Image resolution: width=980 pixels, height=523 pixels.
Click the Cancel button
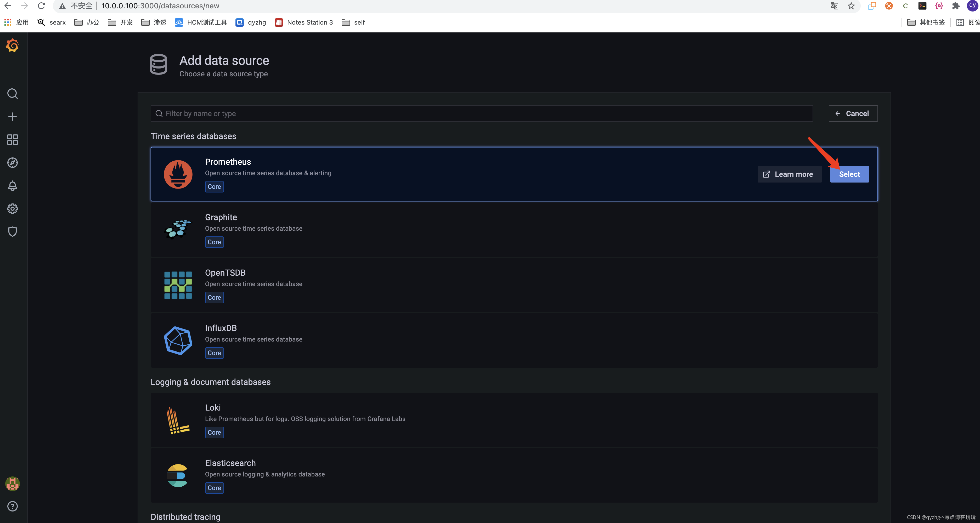(853, 113)
